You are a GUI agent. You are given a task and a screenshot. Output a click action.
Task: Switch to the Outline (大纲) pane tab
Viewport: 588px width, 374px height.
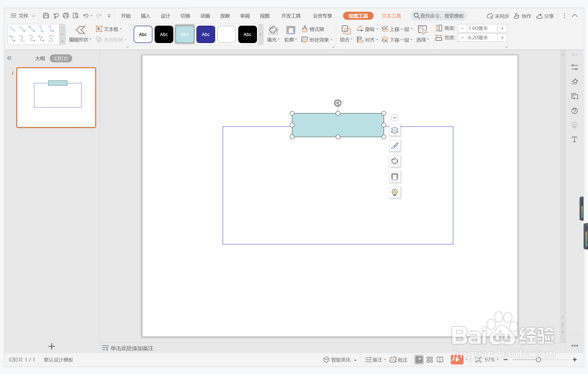click(40, 58)
